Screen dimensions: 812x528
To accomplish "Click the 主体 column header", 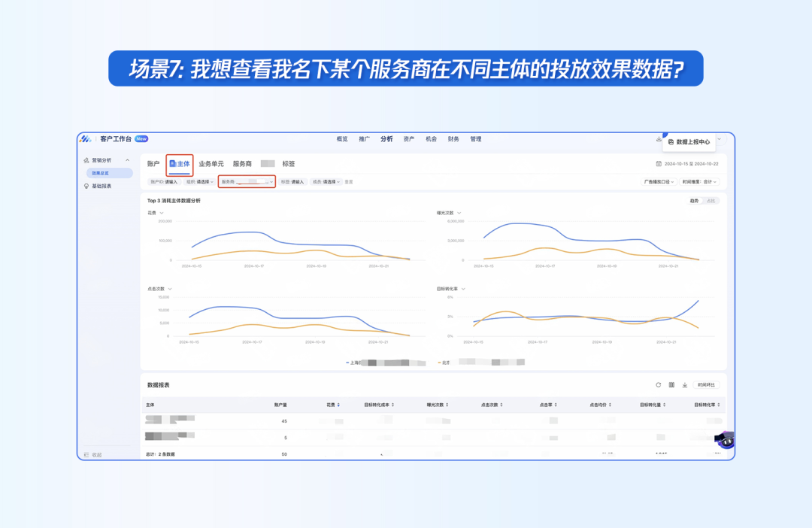I will tap(150, 405).
